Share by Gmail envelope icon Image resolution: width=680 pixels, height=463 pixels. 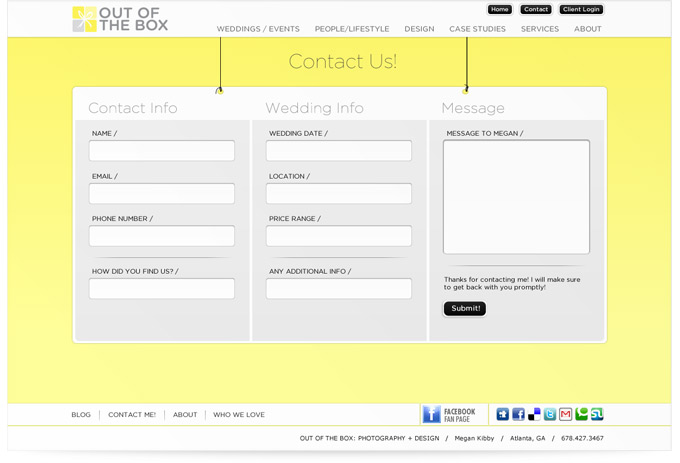pyautogui.click(x=565, y=414)
